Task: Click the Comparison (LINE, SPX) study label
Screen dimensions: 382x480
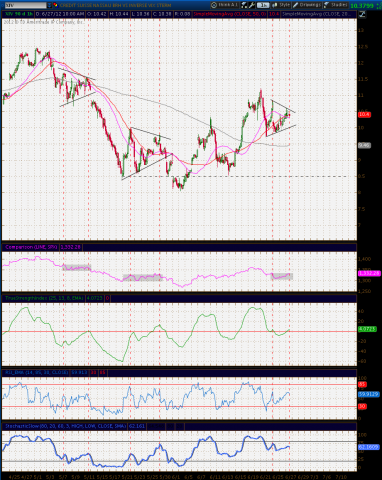Action: (x=31, y=247)
